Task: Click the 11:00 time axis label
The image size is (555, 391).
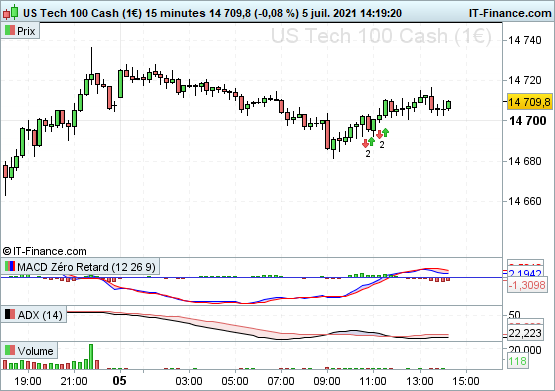Action: click(373, 381)
